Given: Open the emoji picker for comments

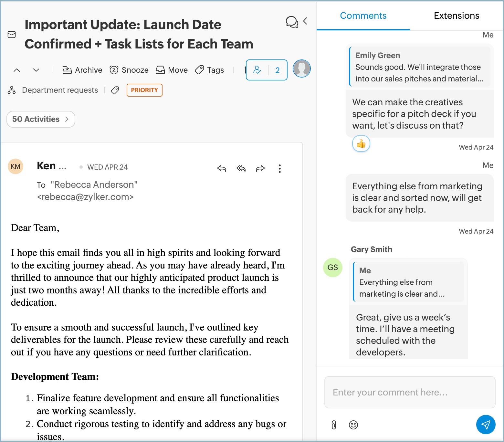Looking at the screenshot, I should (x=353, y=425).
